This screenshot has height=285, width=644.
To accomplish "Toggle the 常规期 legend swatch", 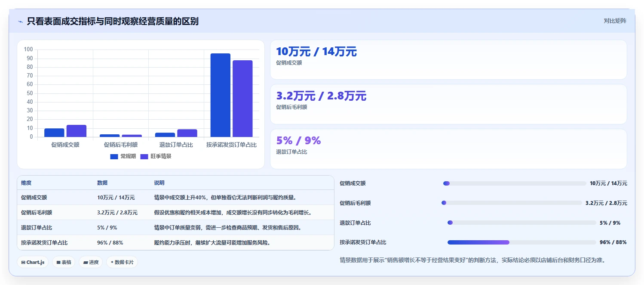I will click(x=114, y=156).
